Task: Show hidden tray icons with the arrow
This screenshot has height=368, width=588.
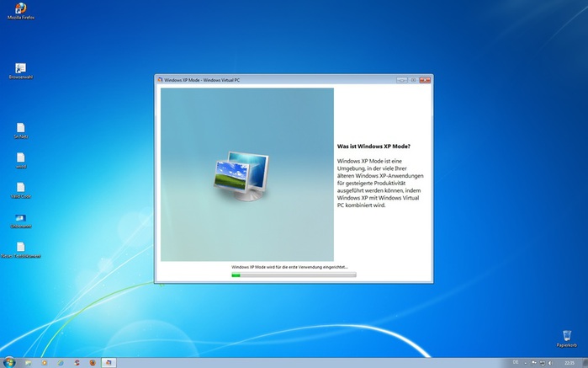Action: pos(526,363)
